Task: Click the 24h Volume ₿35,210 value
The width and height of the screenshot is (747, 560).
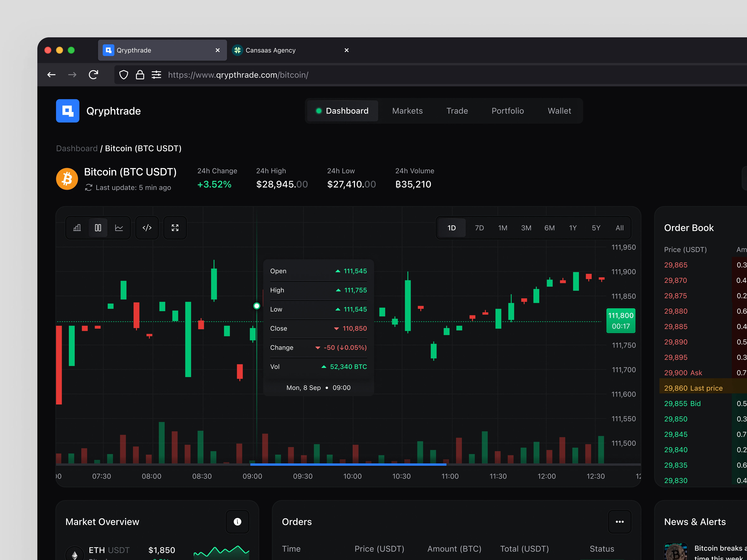Action: [x=413, y=184]
